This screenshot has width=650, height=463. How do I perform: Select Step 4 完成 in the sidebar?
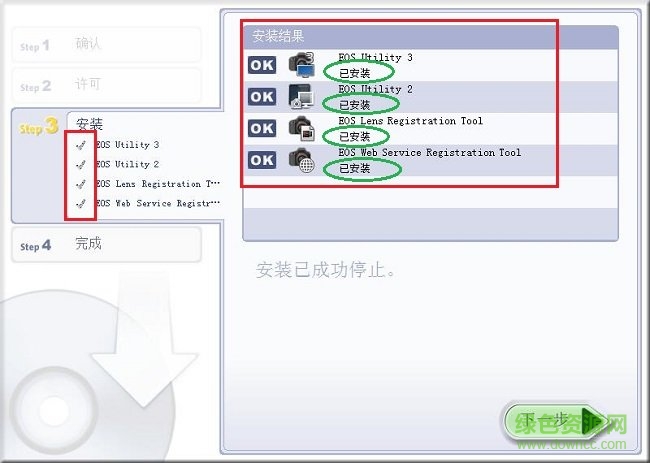[107, 245]
